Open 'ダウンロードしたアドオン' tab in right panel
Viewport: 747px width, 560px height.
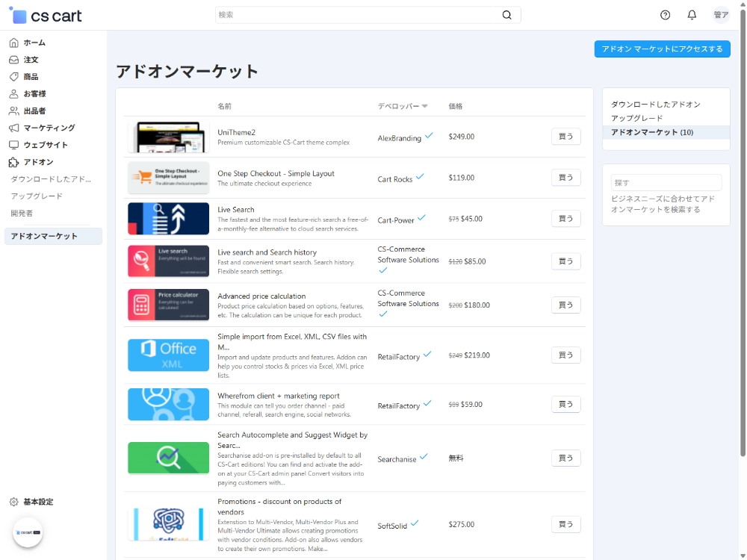click(655, 105)
